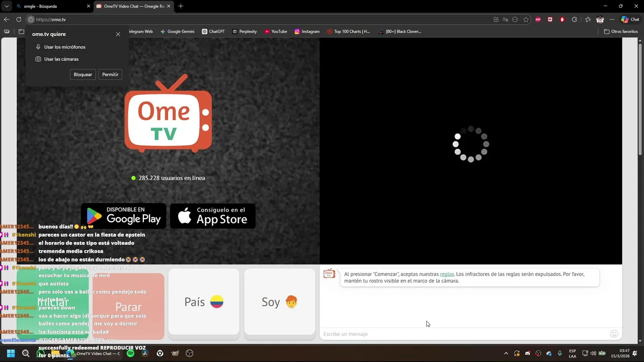
Task: Open the tab actions dropdown menu
Action: 6,6
